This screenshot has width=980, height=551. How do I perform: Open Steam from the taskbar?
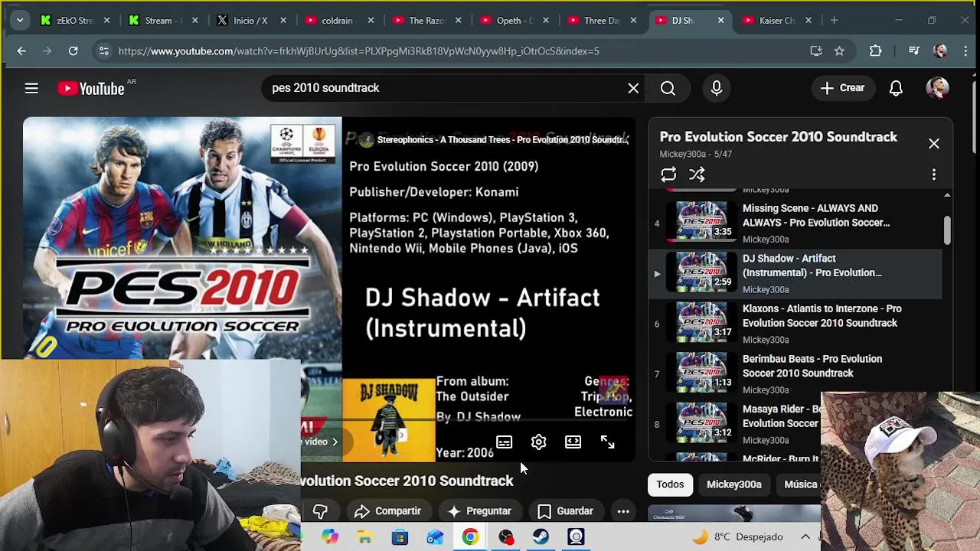click(541, 537)
